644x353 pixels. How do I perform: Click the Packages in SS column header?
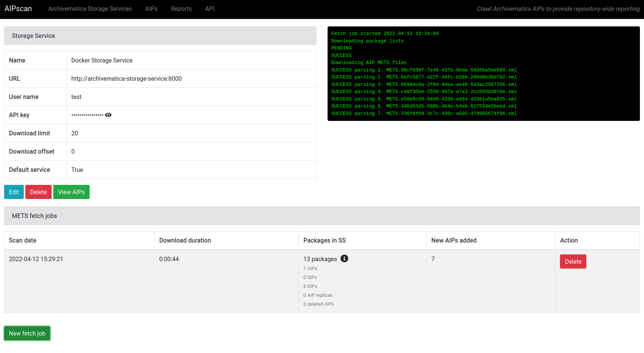click(325, 240)
